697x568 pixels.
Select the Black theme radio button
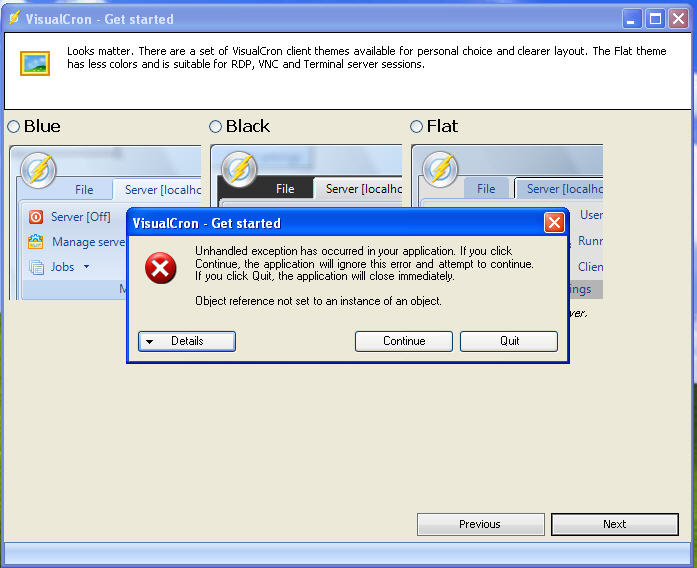coord(215,127)
